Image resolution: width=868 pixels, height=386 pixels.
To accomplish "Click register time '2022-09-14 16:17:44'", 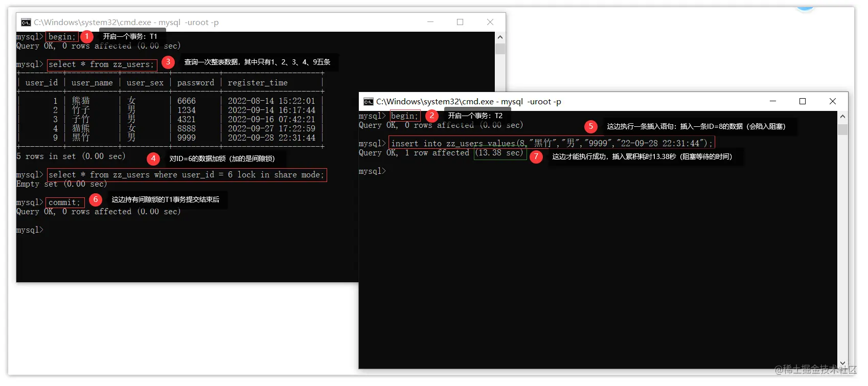I will point(271,110).
